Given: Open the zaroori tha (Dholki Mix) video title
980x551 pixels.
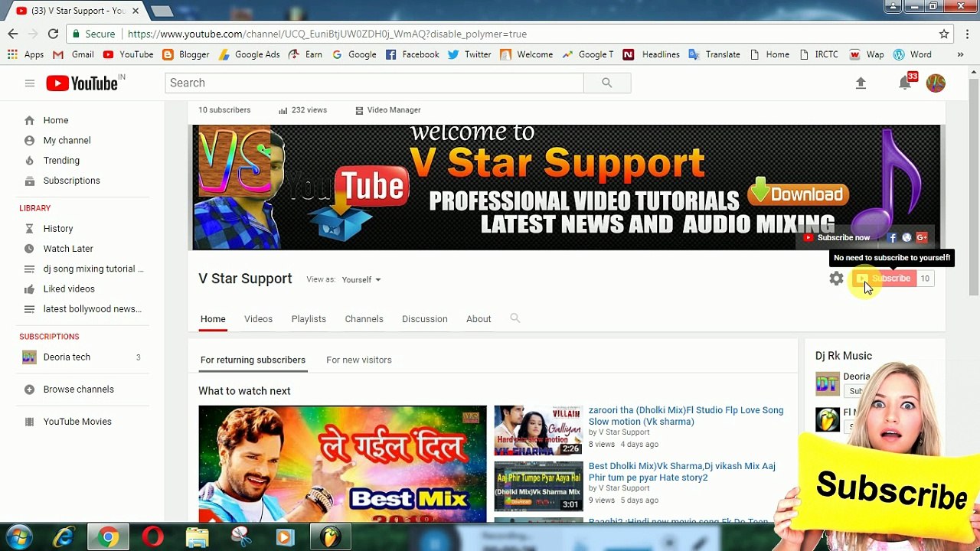Looking at the screenshot, I should point(686,416).
